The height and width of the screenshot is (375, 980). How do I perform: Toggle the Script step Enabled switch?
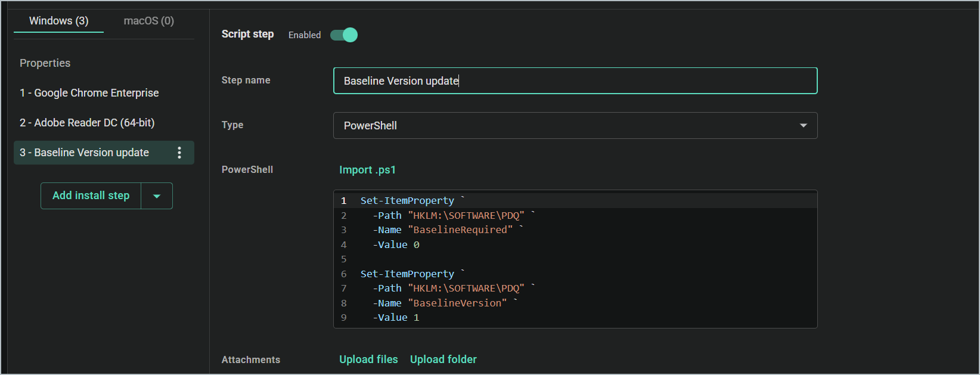[344, 35]
